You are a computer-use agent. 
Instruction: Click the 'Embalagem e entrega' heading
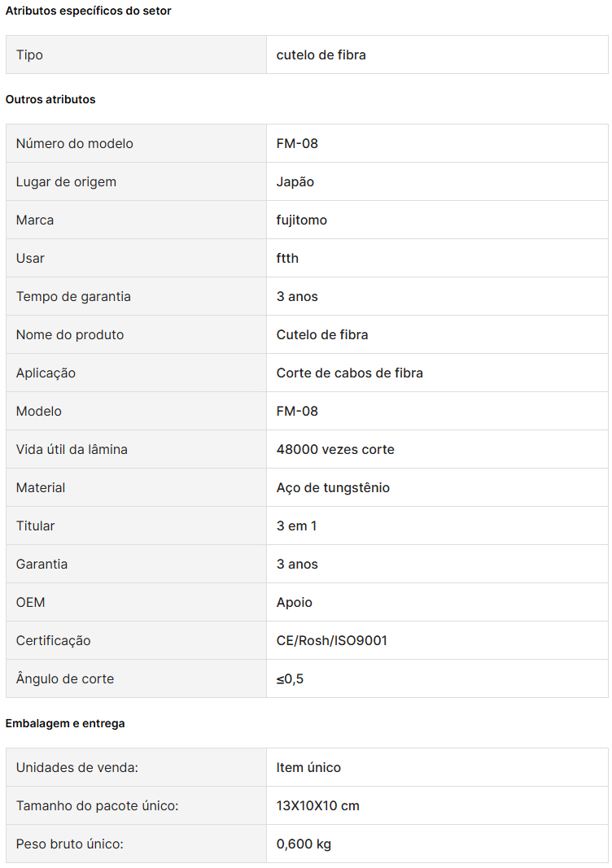(65, 723)
